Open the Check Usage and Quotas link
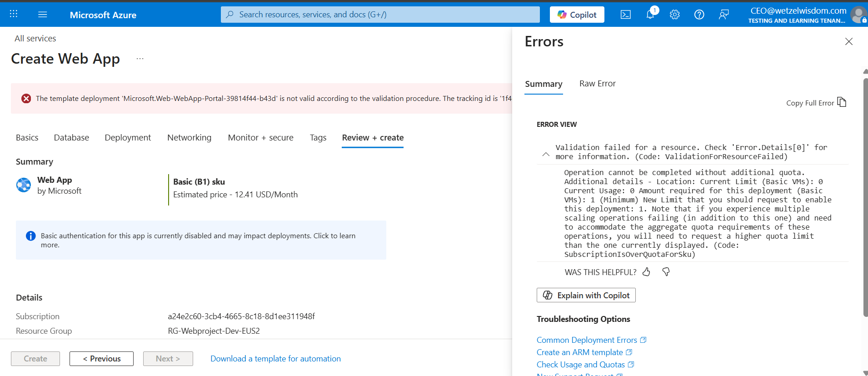 pyautogui.click(x=580, y=365)
